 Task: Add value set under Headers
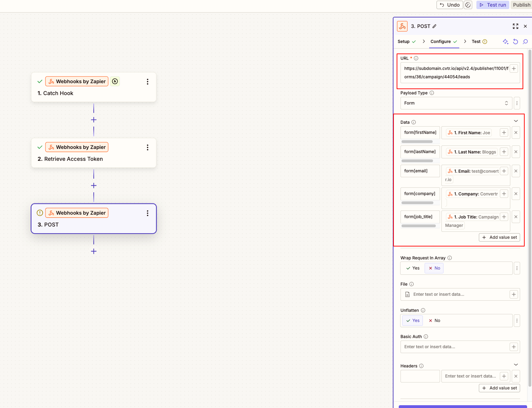[499, 388]
